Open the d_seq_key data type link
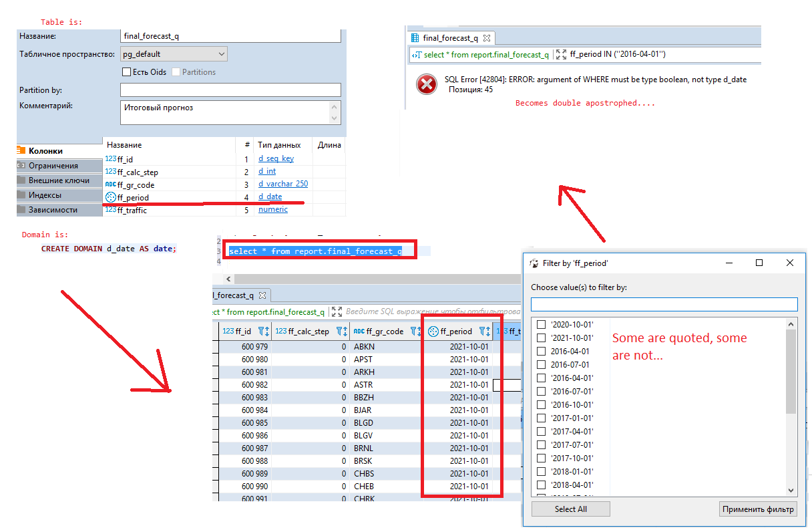812x532 pixels. (x=276, y=158)
